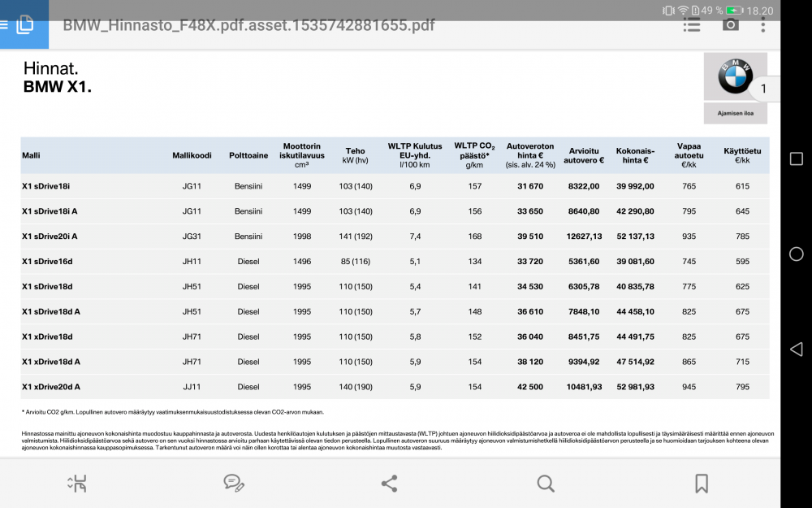Select power value 85 (116)
Viewport: 812px width, 508px height.
356,262
